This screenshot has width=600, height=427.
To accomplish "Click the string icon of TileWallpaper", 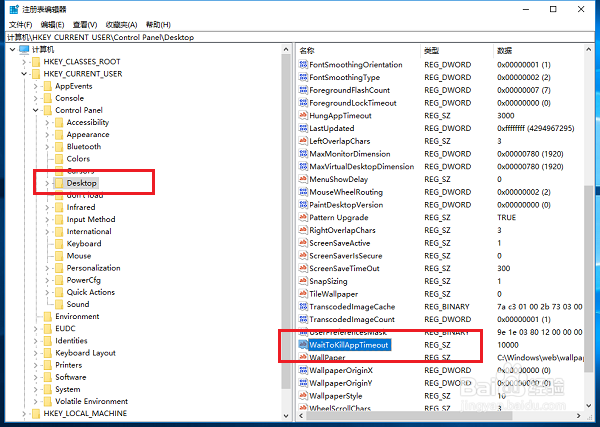I will click(303, 294).
